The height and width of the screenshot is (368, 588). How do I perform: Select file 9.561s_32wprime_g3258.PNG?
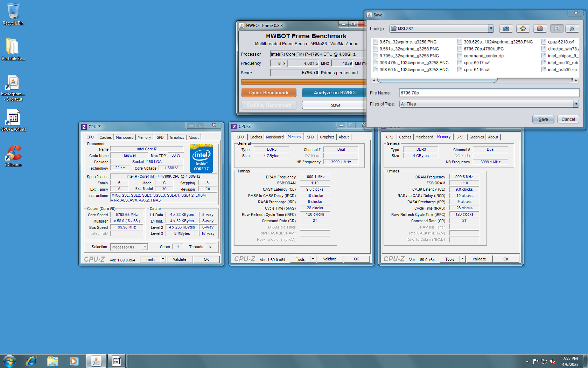coord(406,49)
